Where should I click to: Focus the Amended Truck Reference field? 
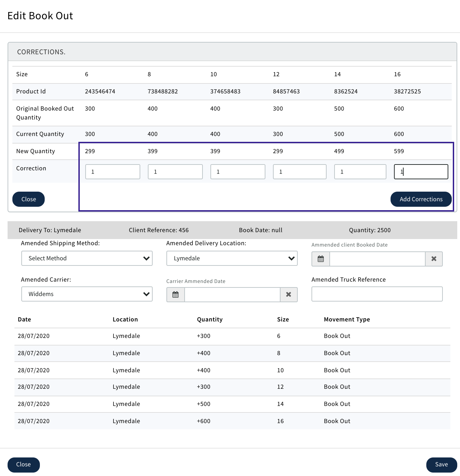[377, 294]
